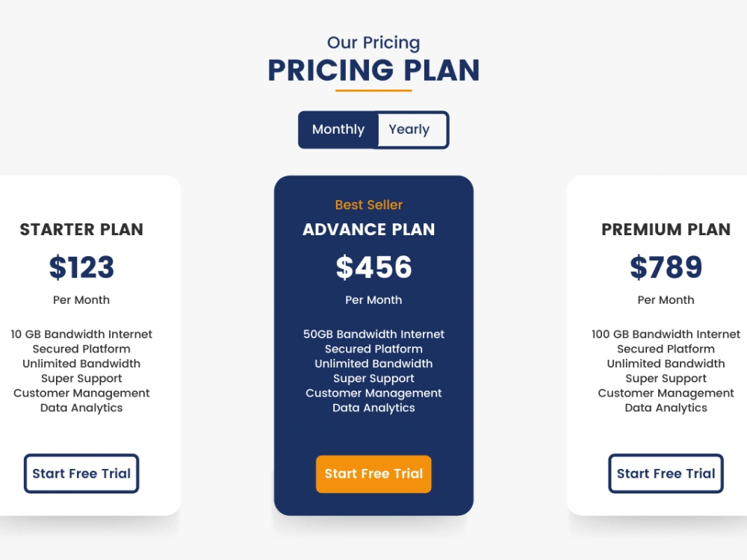The height and width of the screenshot is (560, 747).
Task: Select the ADVANCE PLAN title
Action: 369,229
